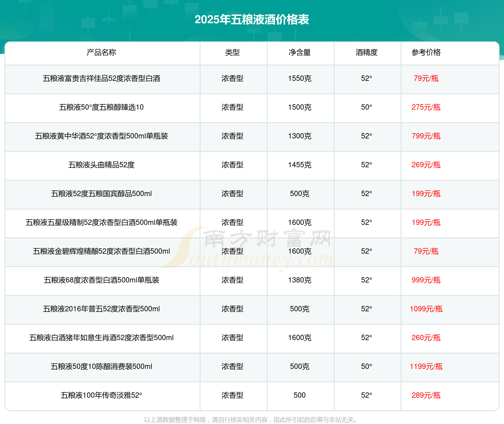Select 浓香型 in the 100年传奇淡雅 row
Image resolution: width=504 pixels, height=424 pixels.
pyautogui.click(x=232, y=395)
